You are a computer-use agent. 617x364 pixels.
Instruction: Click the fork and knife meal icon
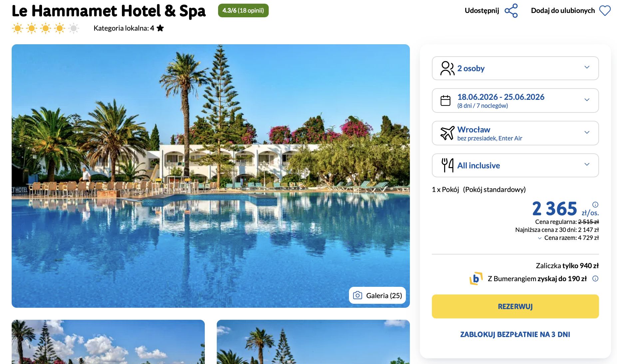click(448, 165)
